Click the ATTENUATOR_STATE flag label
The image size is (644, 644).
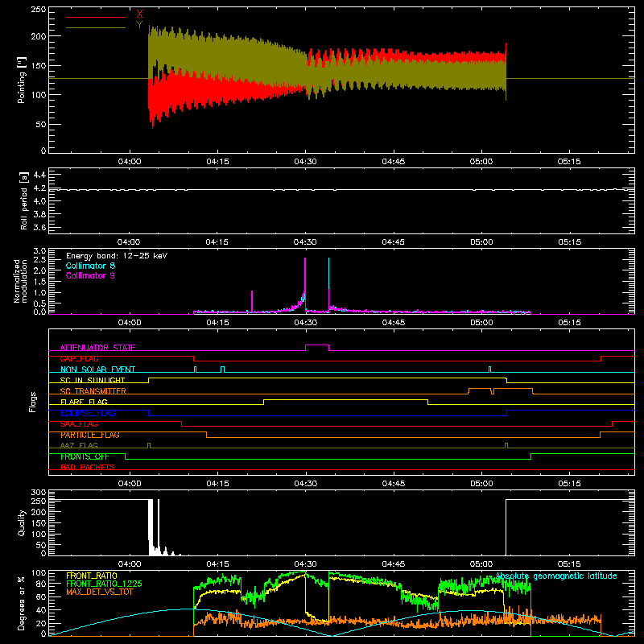(x=97, y=348)
